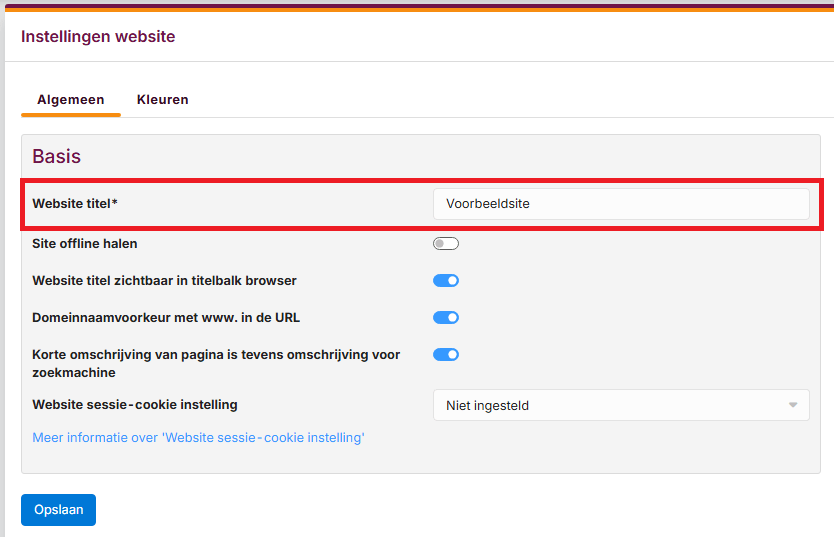This screenshot has height=537, width=834.
Task: Select the Website titel zichtbaar in titelbalk label
Action: coord(164,281)
